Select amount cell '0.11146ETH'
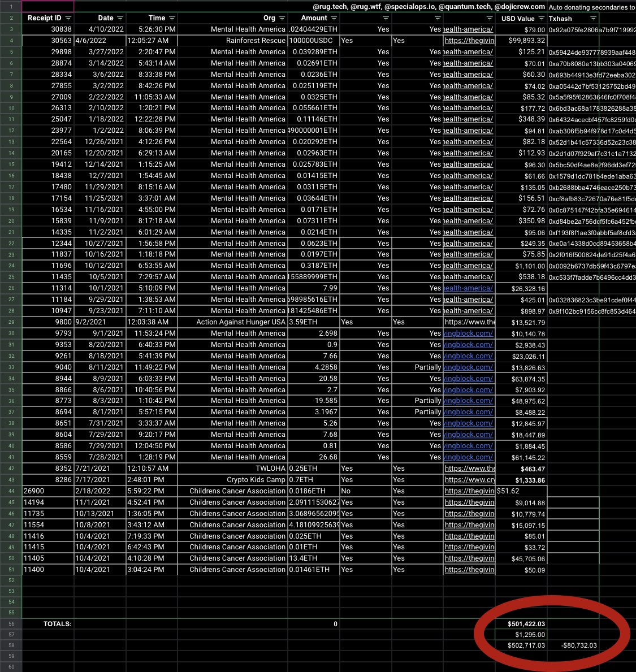 (x=313, y=119)
